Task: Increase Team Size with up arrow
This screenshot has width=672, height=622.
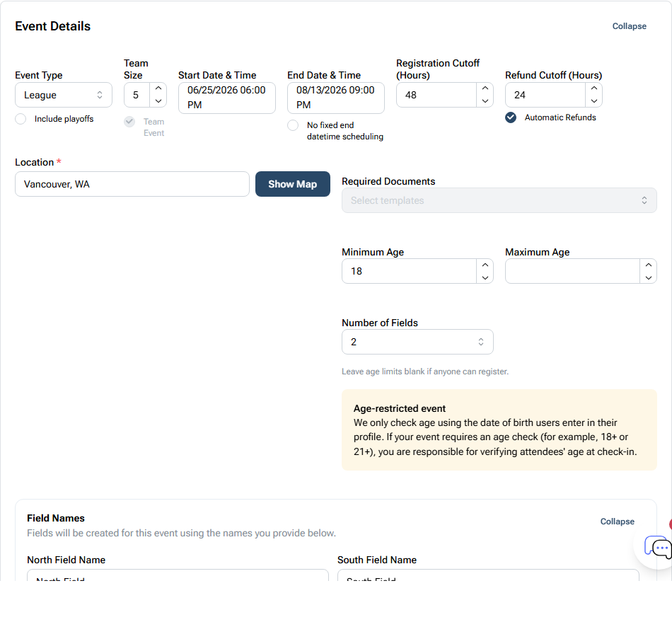Action: pos(158,88)
